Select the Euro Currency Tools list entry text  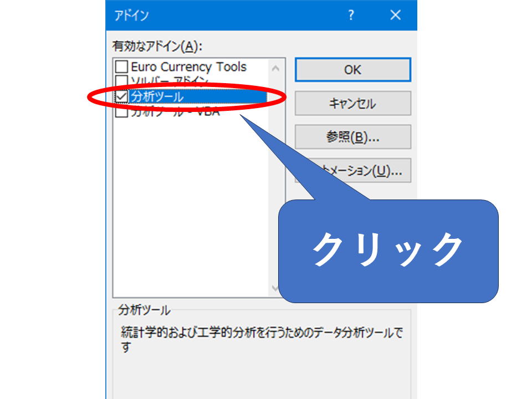click(188, 67)
